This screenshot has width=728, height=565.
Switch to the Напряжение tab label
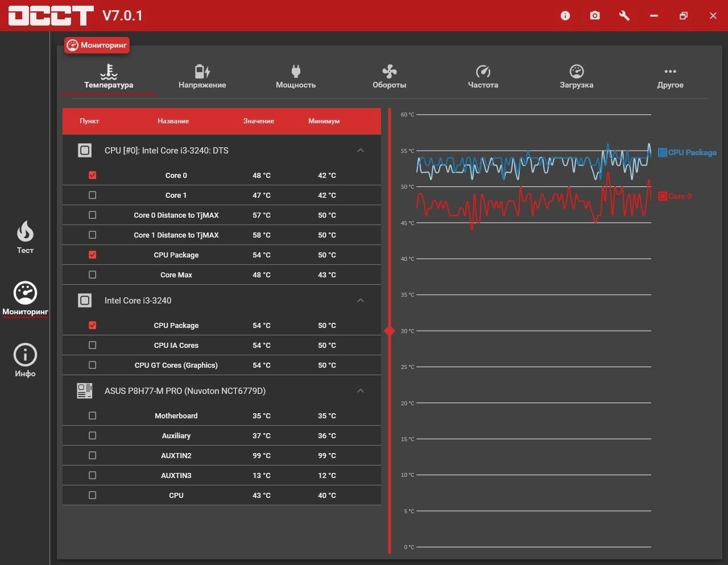202,85
